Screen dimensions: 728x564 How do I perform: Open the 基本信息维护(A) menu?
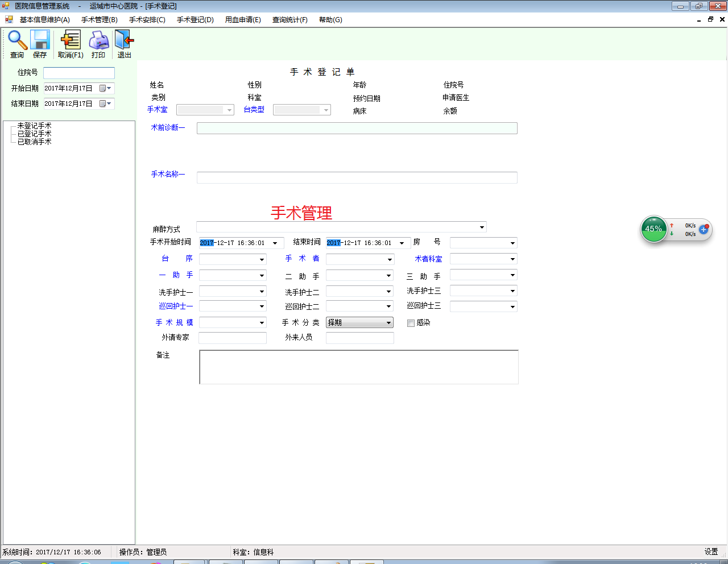[x=45, y=20]
